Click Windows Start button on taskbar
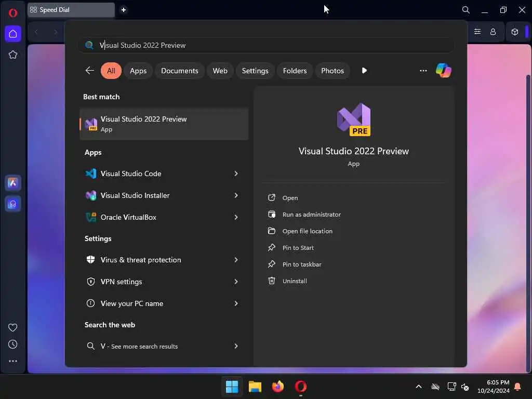The image size is (532, 399). (x=232, y=387)
